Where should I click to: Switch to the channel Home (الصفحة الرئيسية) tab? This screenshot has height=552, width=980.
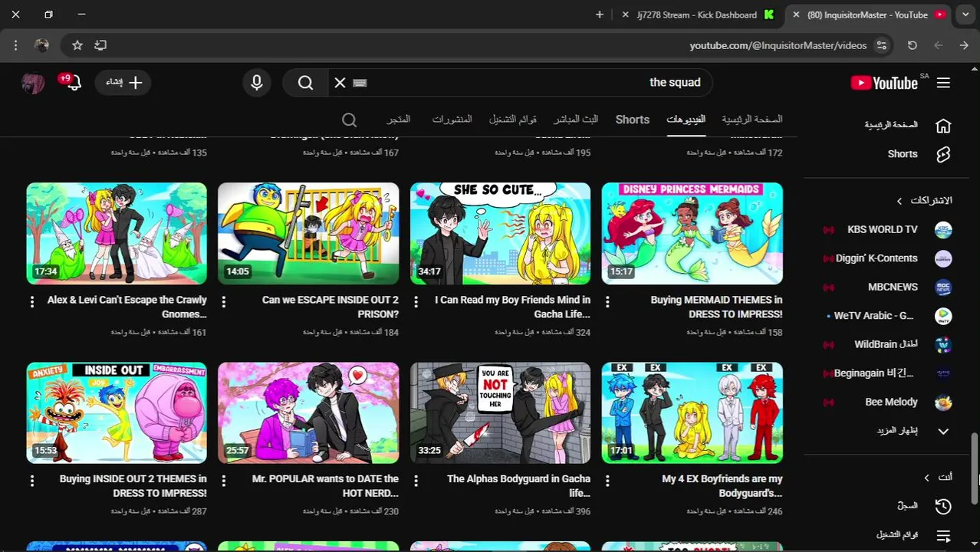click(751, 120)
